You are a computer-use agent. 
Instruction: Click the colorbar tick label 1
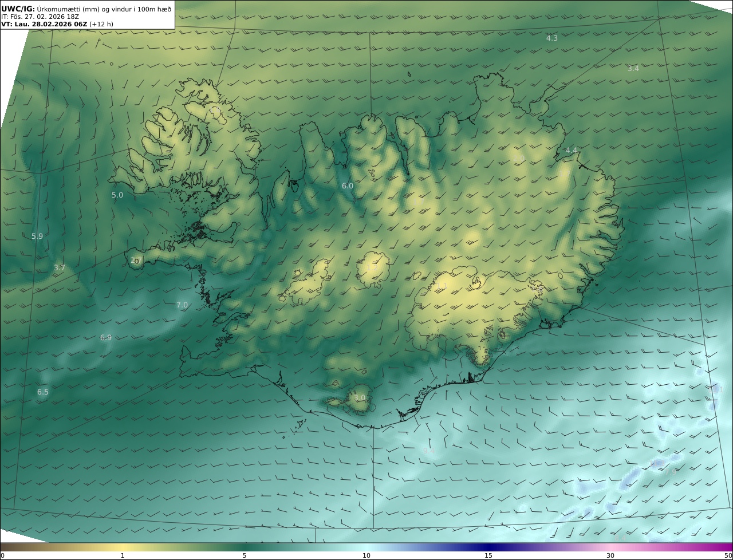click(122, 555)
